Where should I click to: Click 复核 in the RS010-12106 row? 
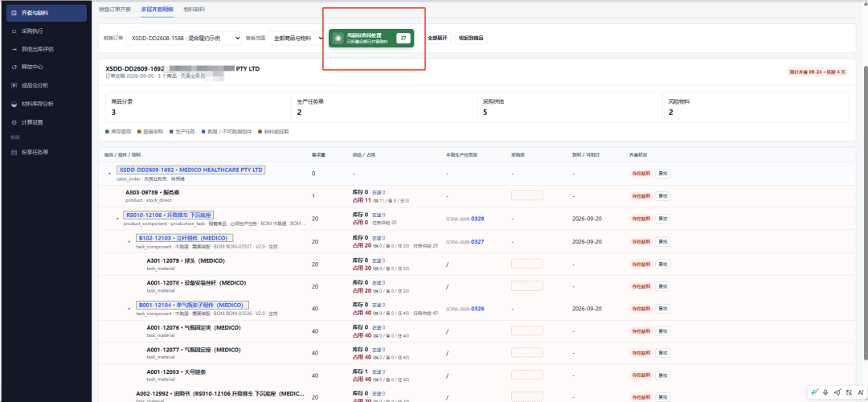(x=662, y=218)
